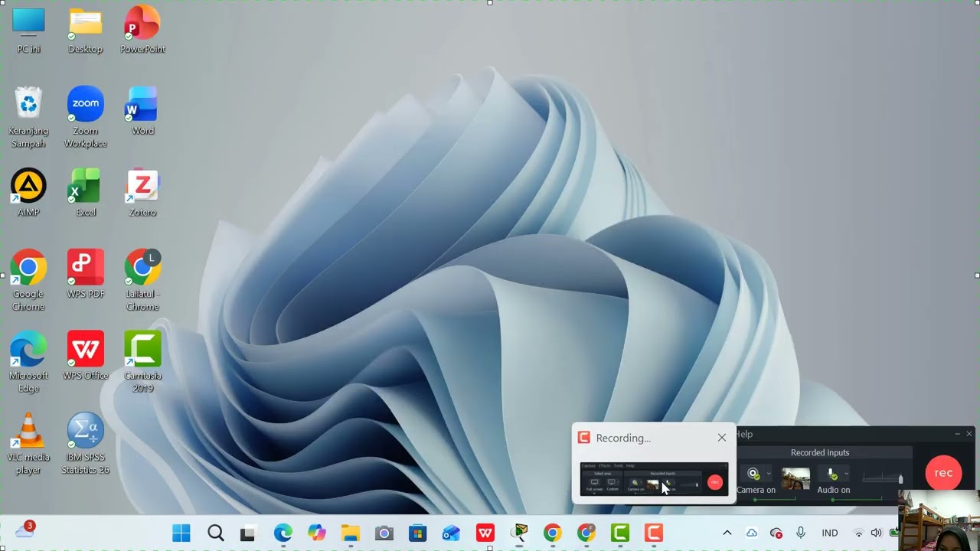Open Chrome profile icon on the taskbar
The height and width of the screenshot is (551, 980).
(586, 533)
